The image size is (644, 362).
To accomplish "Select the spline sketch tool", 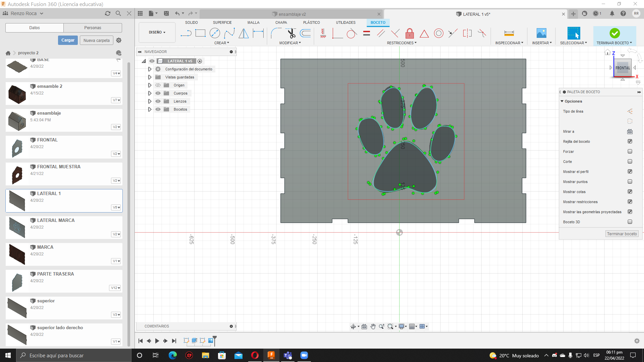I will pos(229,33).
